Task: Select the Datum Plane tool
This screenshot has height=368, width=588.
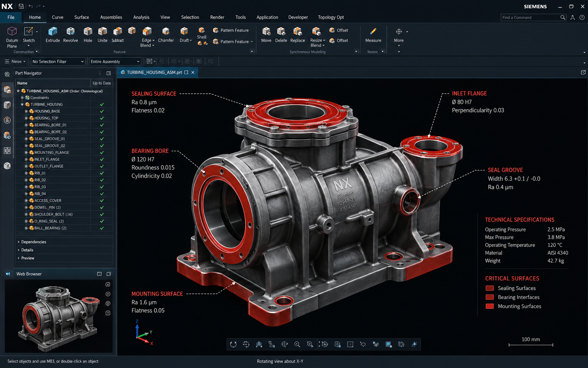Action: 12,37
